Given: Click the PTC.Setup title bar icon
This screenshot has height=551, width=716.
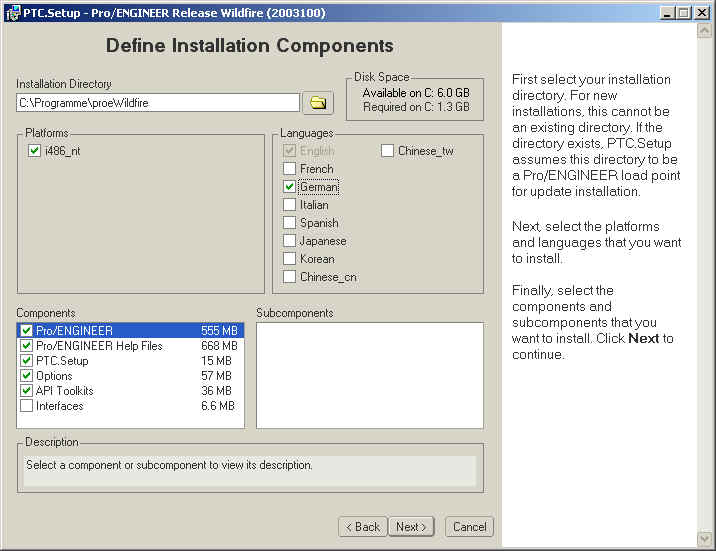Looking at the screenshot, I should [x=12, y=13].
